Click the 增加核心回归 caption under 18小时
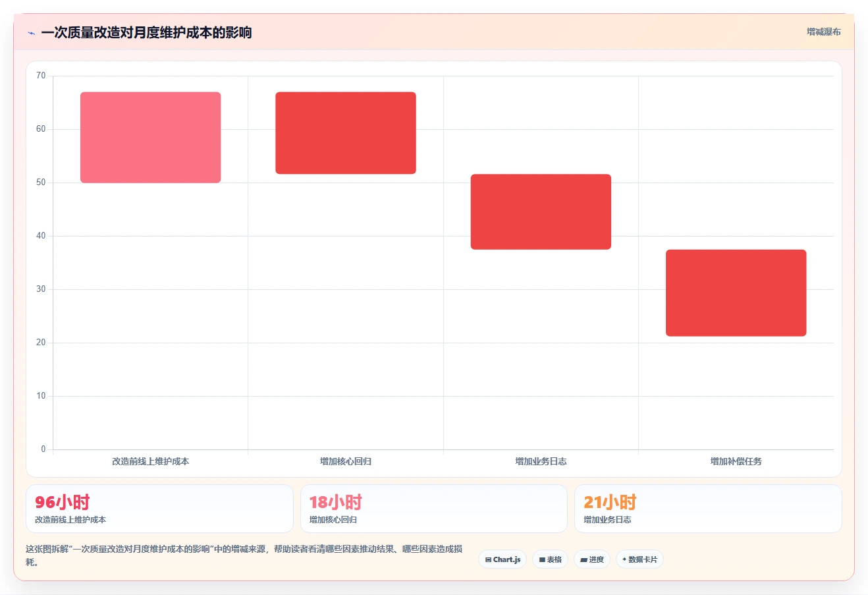Image resolution: width=868 pixels, height=595 pixels. coord(333,520)
